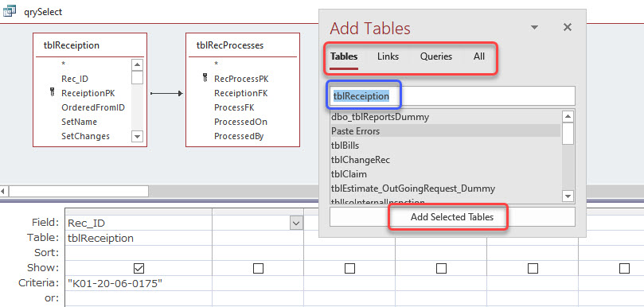Check the Show checkbox in second column

click(258, 268)
